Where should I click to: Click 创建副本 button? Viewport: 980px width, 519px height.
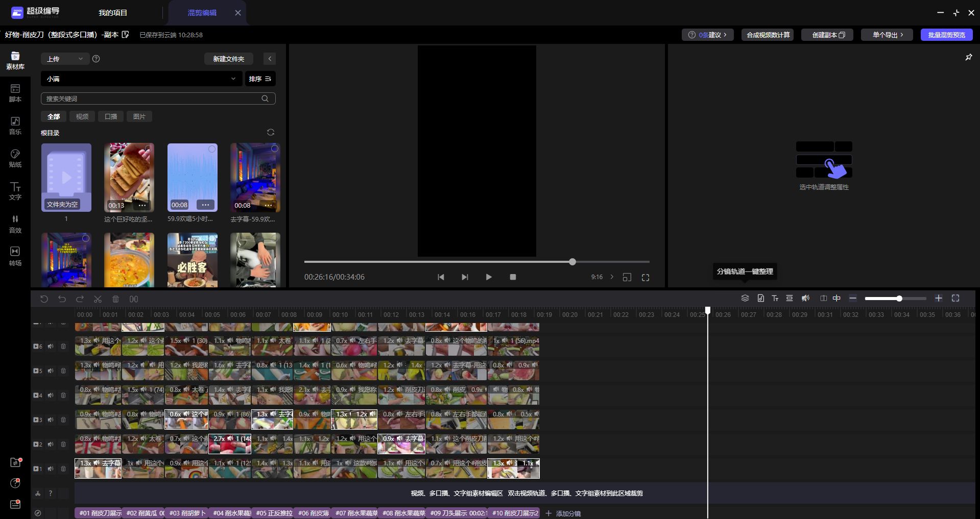coord(828,35)
